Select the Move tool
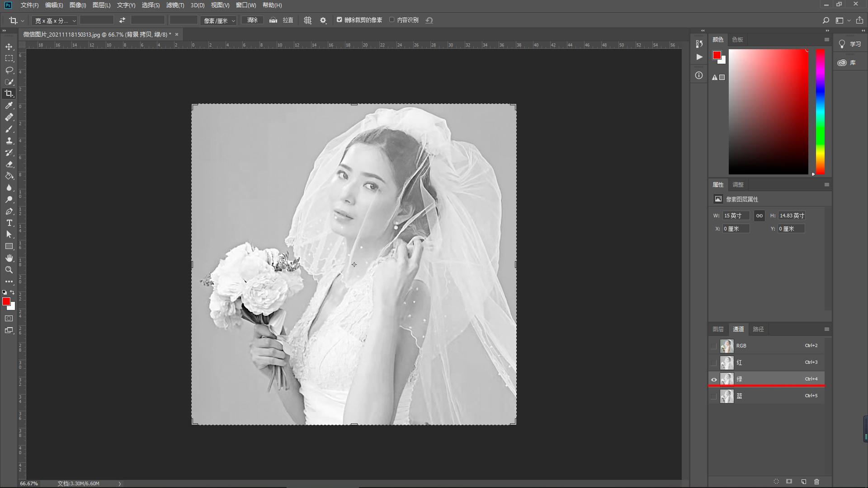 pos(9,47)
